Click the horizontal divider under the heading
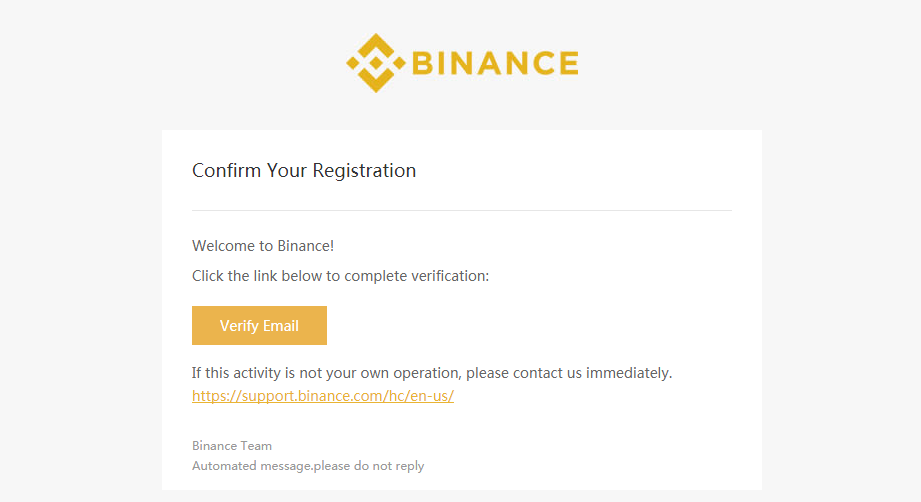 [x=461, y=210]
